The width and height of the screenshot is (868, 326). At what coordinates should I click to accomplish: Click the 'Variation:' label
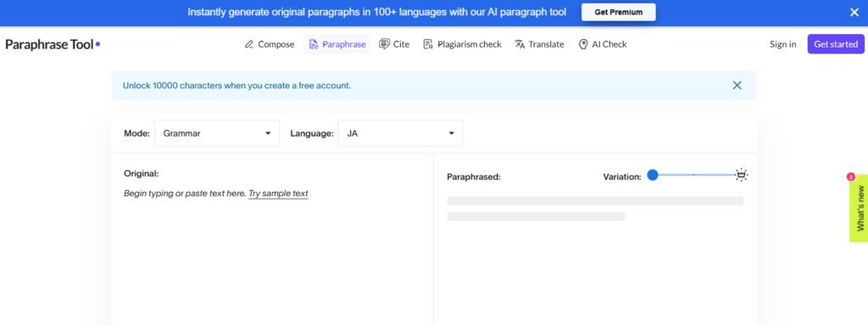point(622,177)
